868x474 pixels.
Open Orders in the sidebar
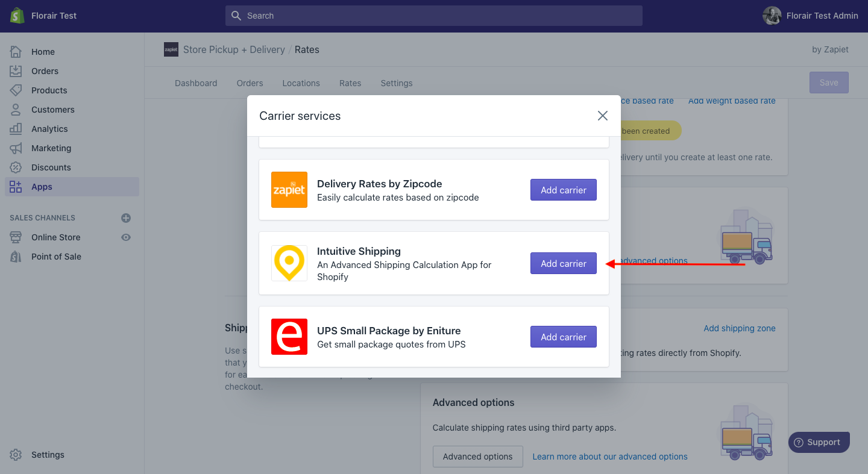pyautogui.click(x=45, y=71)
